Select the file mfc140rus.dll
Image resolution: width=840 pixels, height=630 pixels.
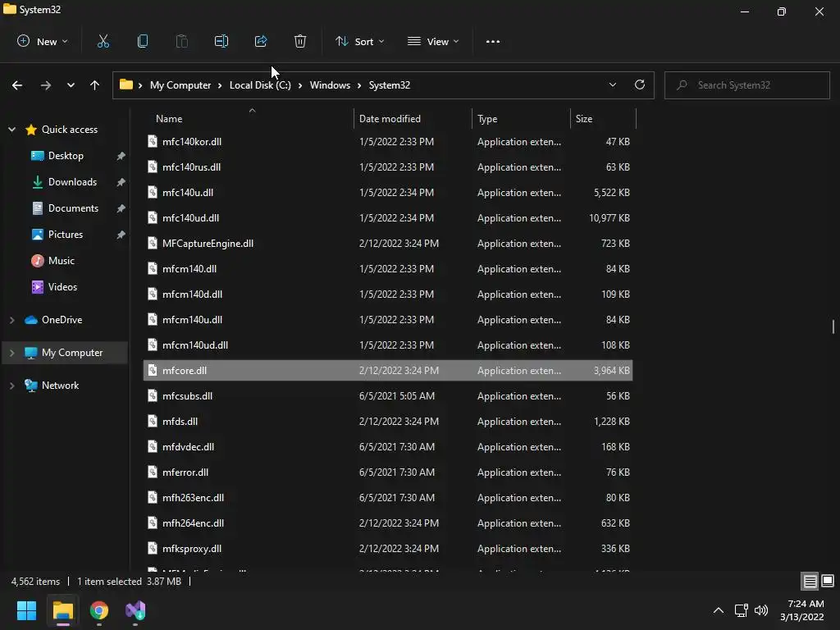(x=388, y=167)
